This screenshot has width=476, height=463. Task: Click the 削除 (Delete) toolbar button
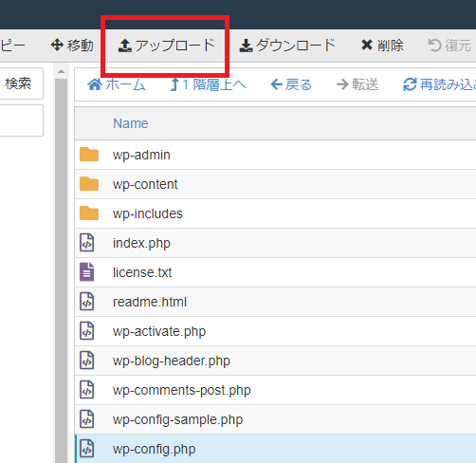click(382, 46)
